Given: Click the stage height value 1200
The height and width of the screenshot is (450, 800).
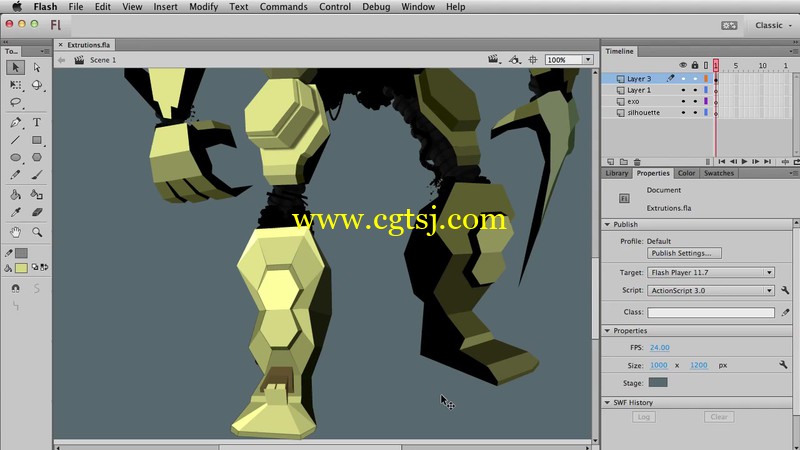Looking at the screenshot, I should point(698,365).
